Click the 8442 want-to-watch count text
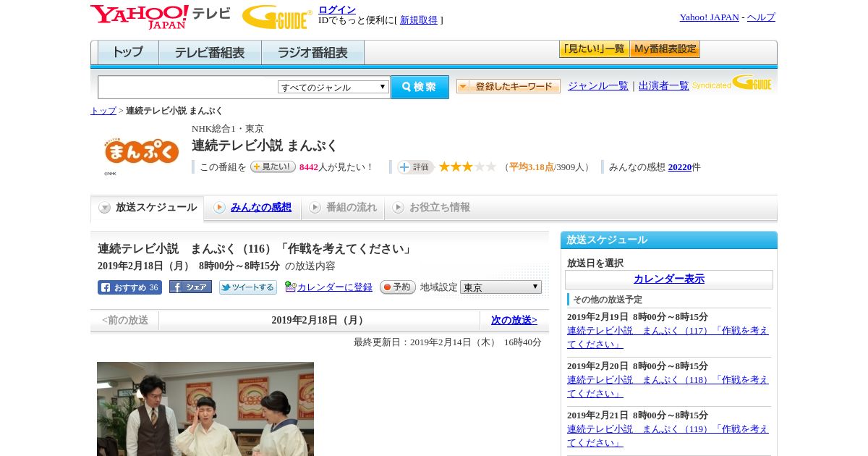The height and width of the screenshot is (456, 868). tap(309, 167)
